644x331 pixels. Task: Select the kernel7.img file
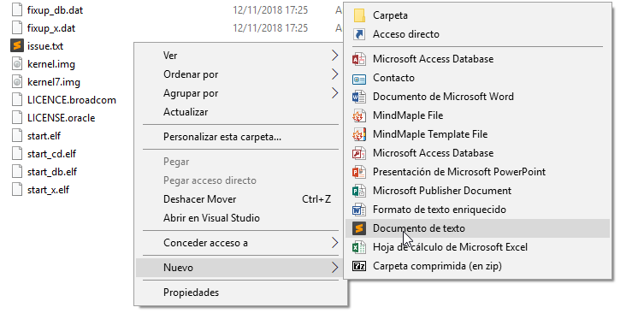click(x=54, y=82)
